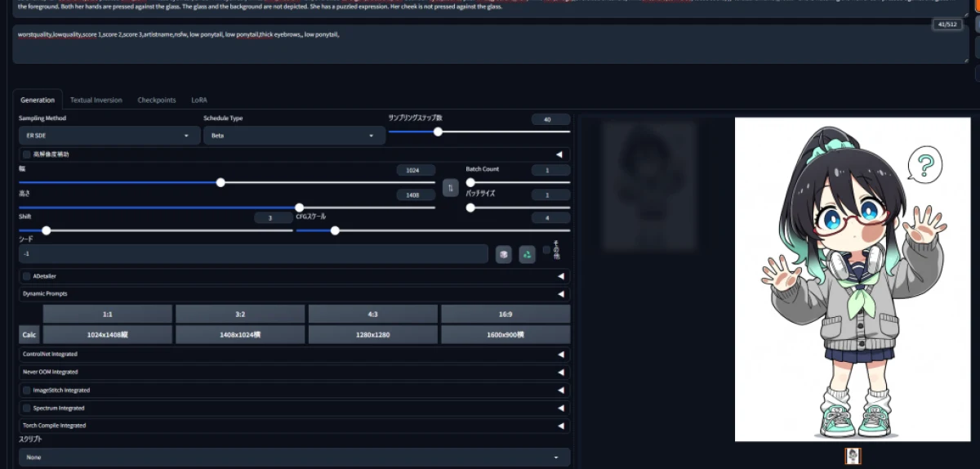Toggle the 高解像度補助 checkbox
The image size is (980, 469).
[27, 154]
